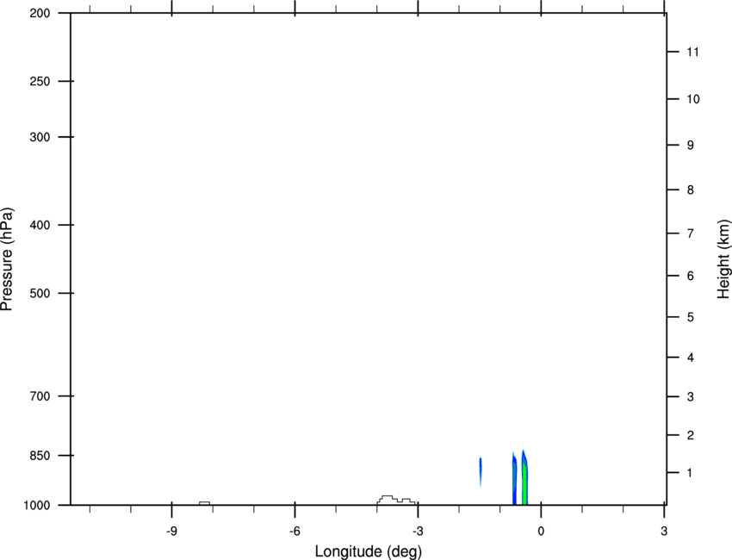The image size is (732, 560).
Task: Click the 200 pressure tick label
Action: coord(40,13)
